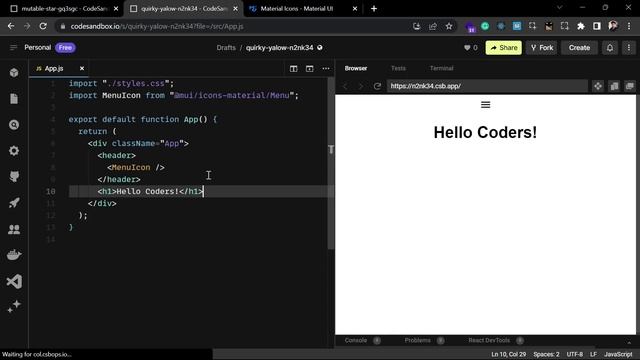Open the header three-dot menu
The height and width of the screenshot is (360, 640).
pyautogui.click(x=629, y=48)
